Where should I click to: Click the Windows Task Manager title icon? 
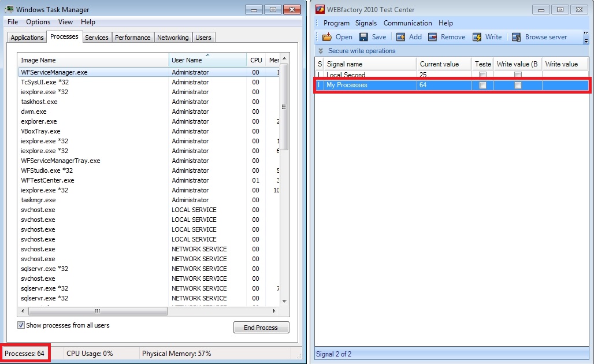[9, 10]
